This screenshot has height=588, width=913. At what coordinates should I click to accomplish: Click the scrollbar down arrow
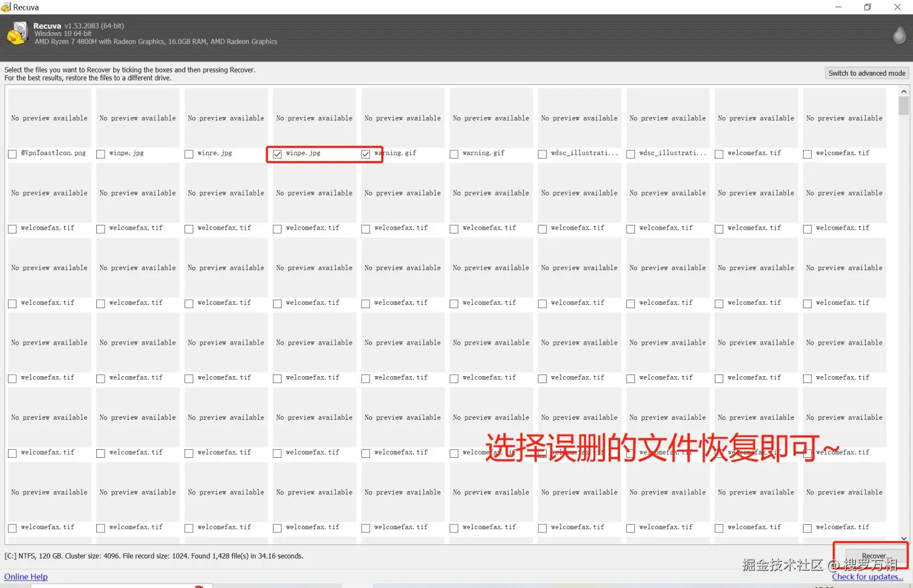(x=904, y=538)
